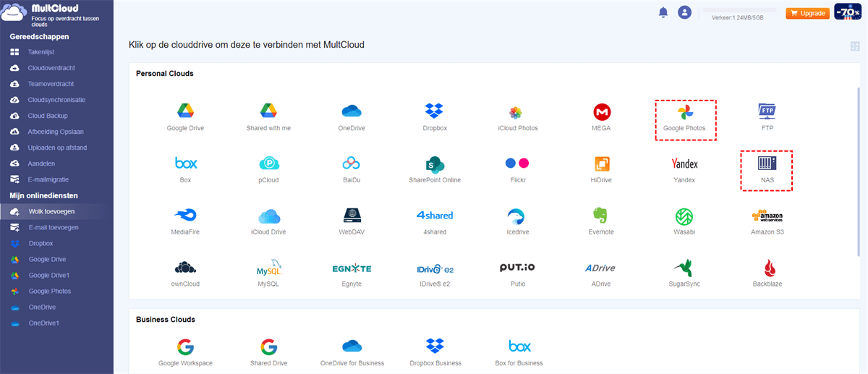
Task: Choose the FTP connection icon
Action: [767, 111]
